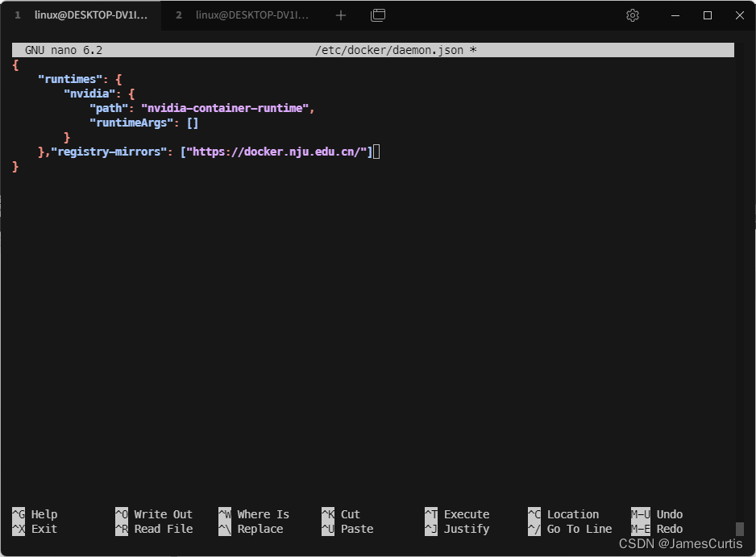
Task: Click the ^\ Replace shortcut
Action: pos(251,529)
